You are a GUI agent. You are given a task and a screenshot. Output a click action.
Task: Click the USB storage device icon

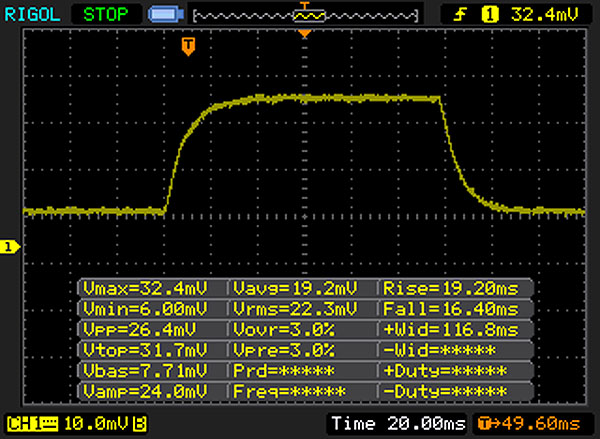(x=166, y=15)
